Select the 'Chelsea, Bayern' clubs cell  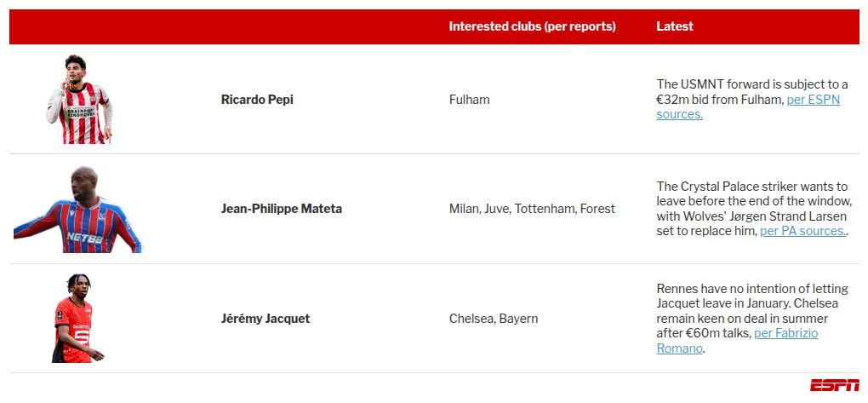tap(494, 319)
